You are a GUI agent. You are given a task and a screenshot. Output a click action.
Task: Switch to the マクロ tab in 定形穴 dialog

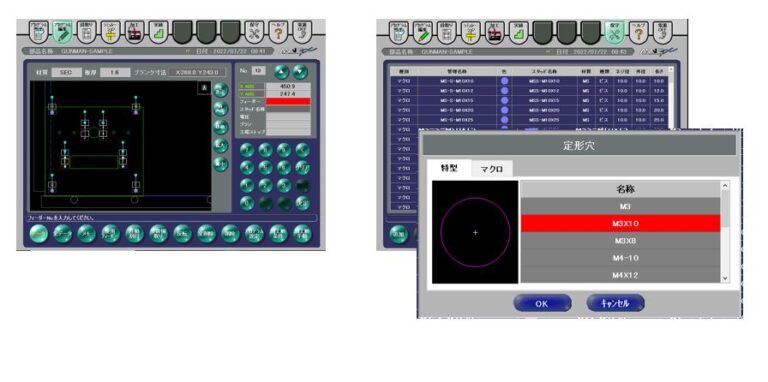click(x=493, y=168)
